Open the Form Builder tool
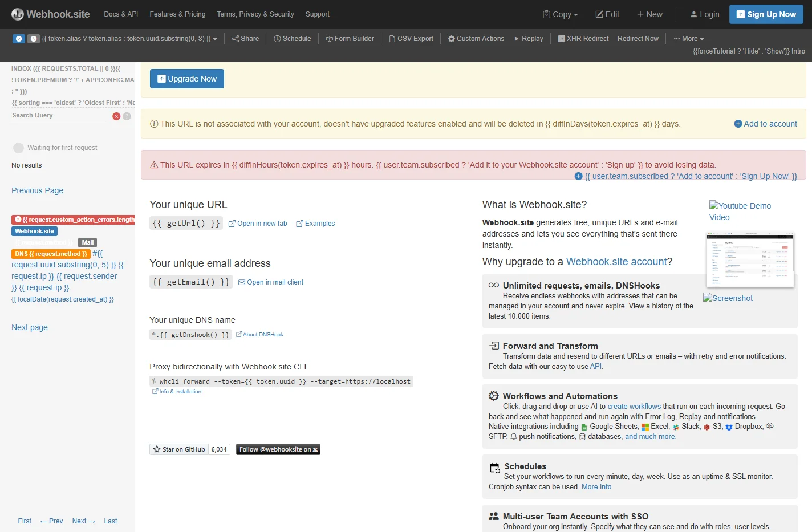This screenshot has height=532, width=812. pyautogui.click(x=350, y=39)
